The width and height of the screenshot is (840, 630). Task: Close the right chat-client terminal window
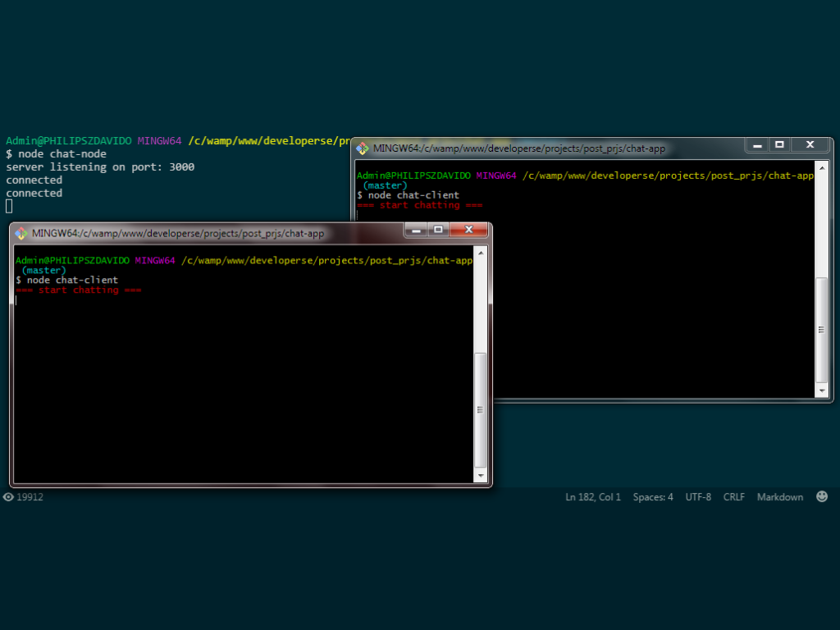coord(810,145)
